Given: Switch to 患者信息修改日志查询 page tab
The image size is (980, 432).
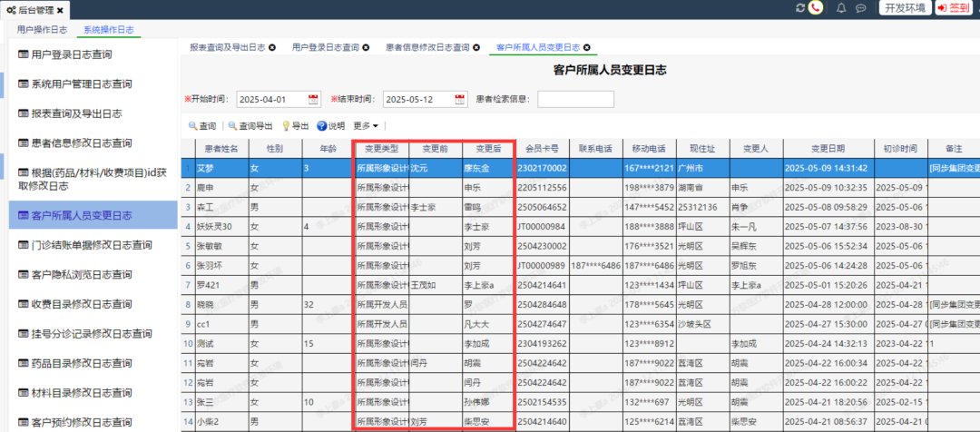Looking at the screenshot, I should (x=427, y=47).
